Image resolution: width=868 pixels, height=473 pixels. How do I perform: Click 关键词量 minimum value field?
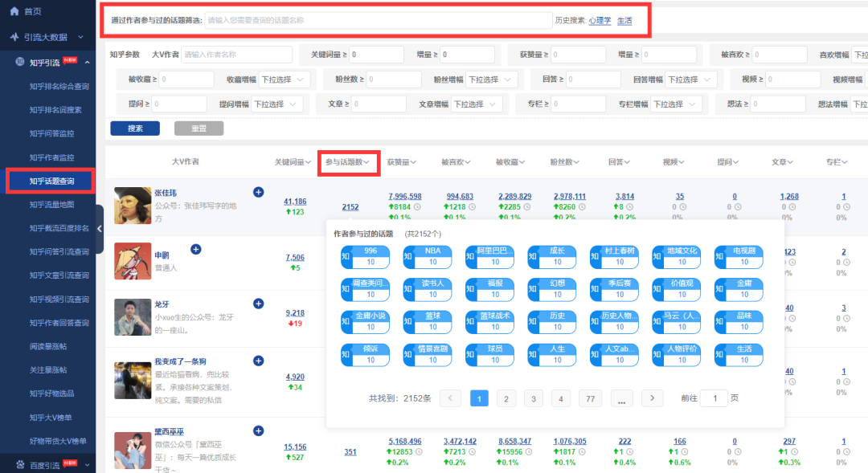coord(376,55)
